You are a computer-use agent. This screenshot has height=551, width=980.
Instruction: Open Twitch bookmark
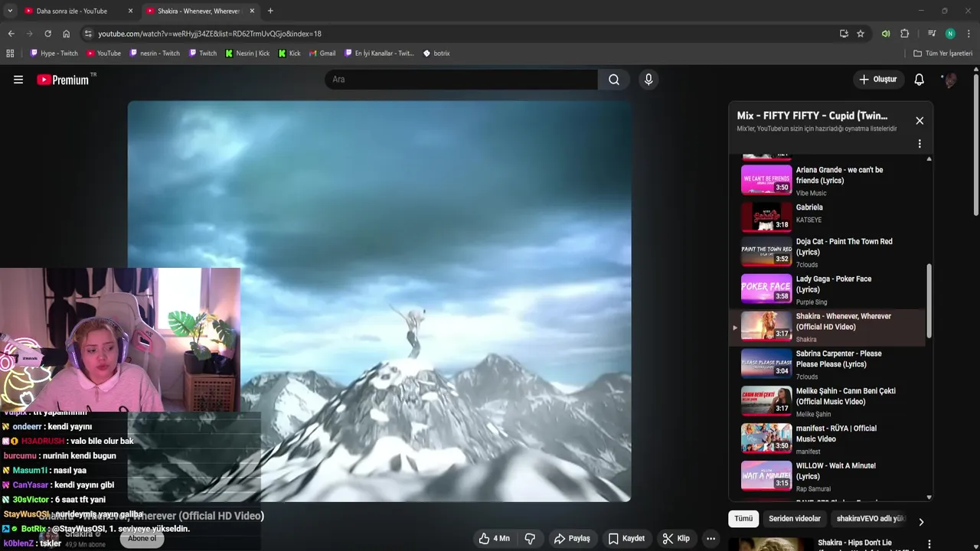pyautogui.click(x=202, y=54)
